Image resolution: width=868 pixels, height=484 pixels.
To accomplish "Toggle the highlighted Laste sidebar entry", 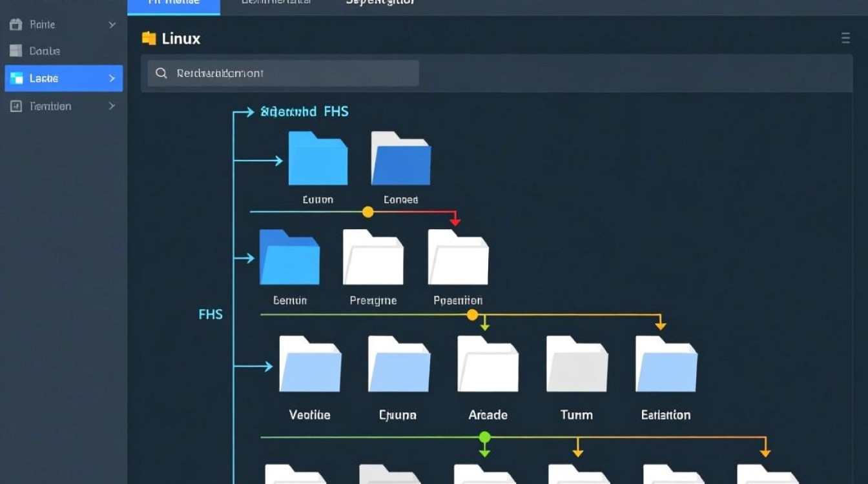I will click(63, 78).
